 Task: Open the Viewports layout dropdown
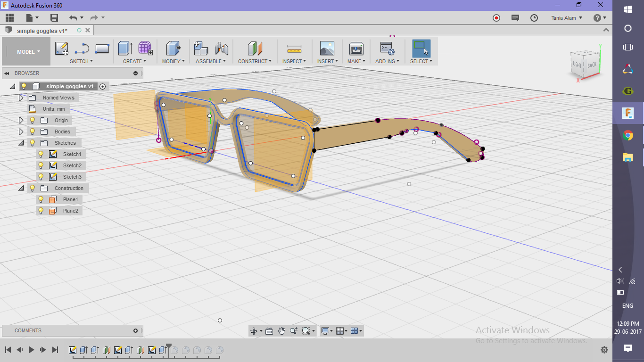357,331
